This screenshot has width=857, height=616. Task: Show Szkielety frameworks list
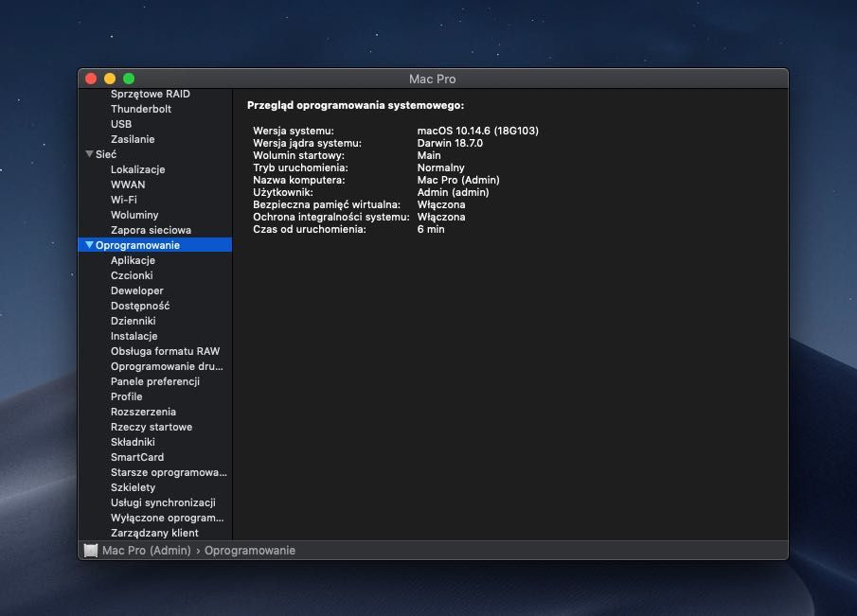pos(133,487)
